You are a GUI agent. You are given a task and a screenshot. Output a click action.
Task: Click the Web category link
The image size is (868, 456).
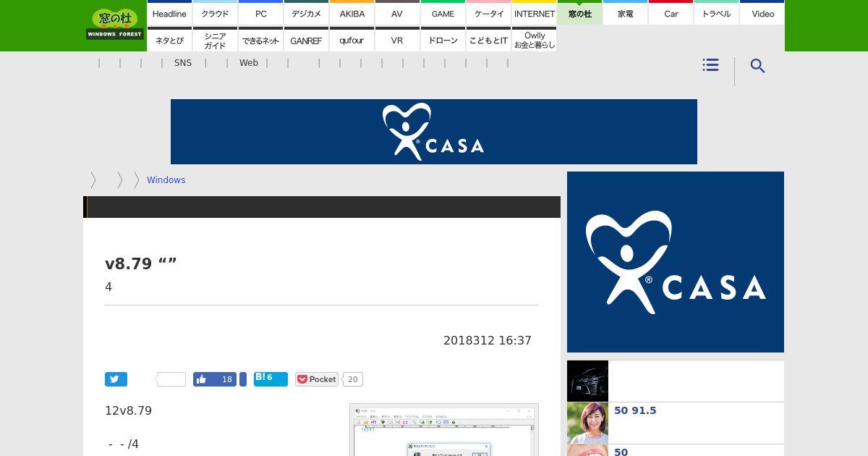pyautogui.click(x=249, y=63)
